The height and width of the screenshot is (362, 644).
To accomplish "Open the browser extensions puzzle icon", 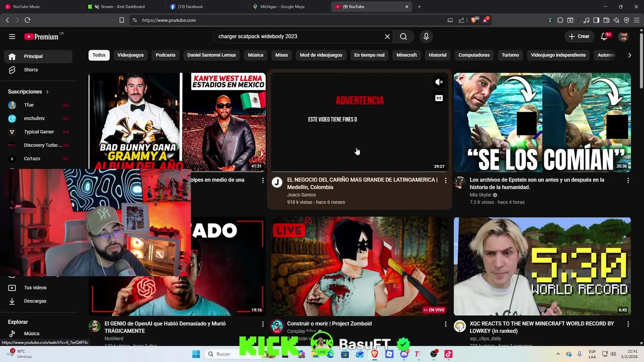I will 559,20.
